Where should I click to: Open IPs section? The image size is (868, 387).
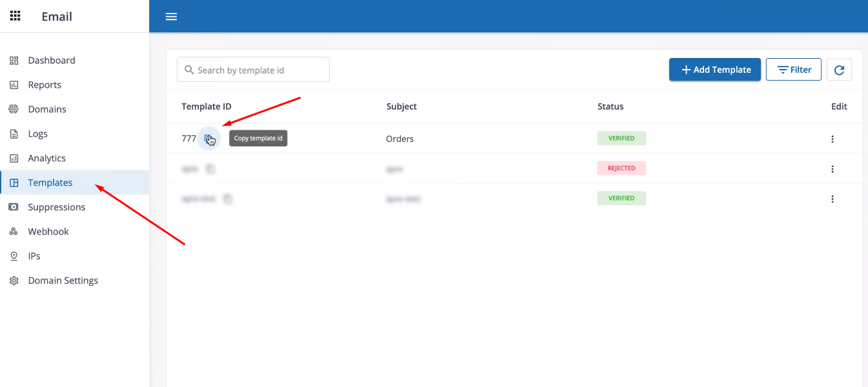tap(34, 257)
